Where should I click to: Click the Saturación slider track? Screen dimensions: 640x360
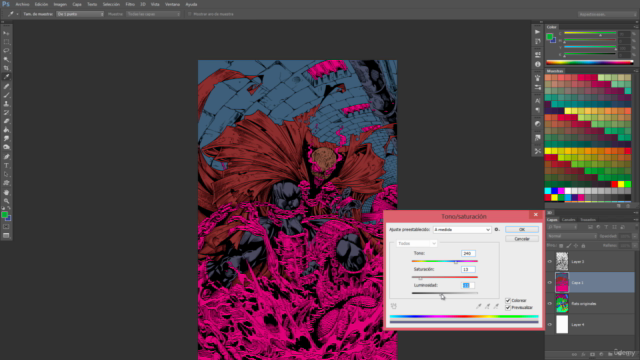tap(444, 277)
